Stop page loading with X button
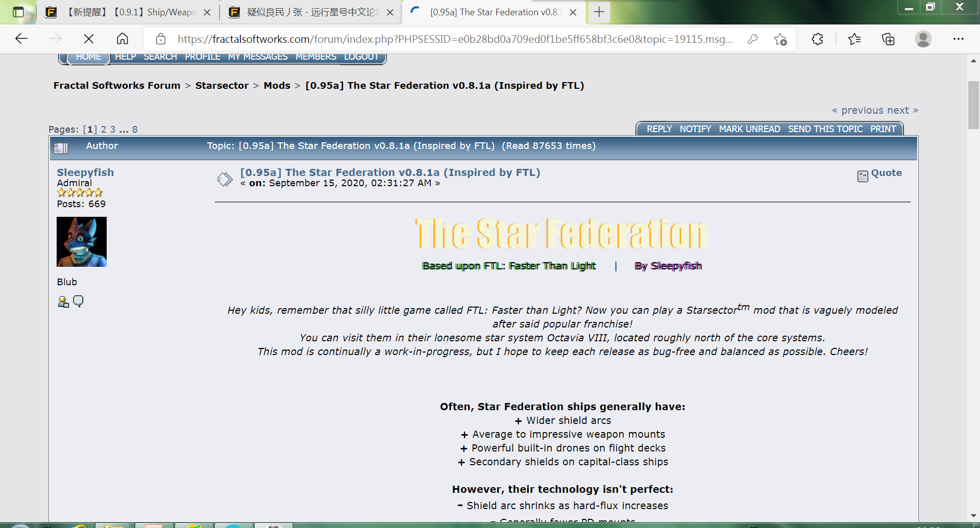This screenshot has width=980, height=528. 88,39
